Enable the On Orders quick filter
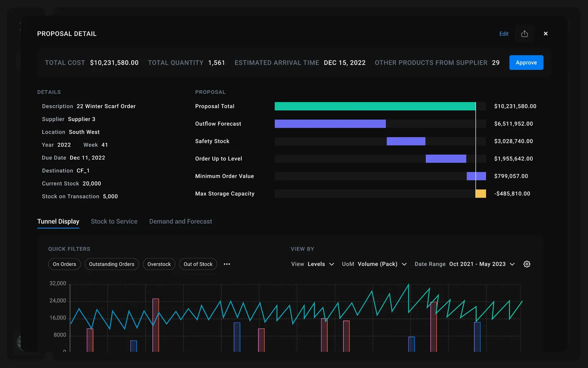This screenshot has height=368, width=588. [64, 264]
